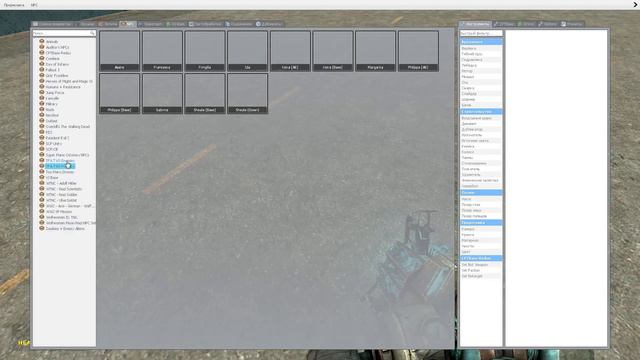640x360 pixels.
Task: Select the Set Faction tool
Action: click(481, 270)
